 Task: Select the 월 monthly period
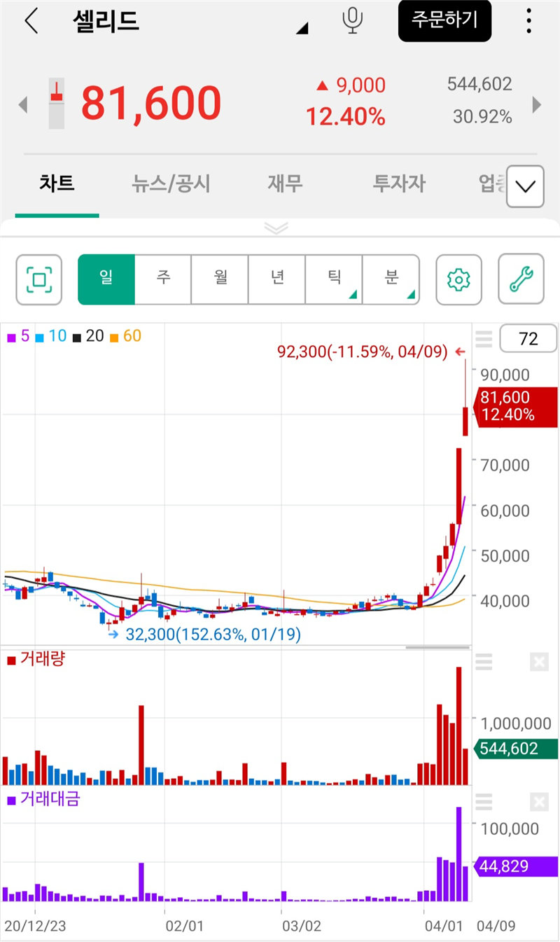pyautogui.click(x=220, y=279)
